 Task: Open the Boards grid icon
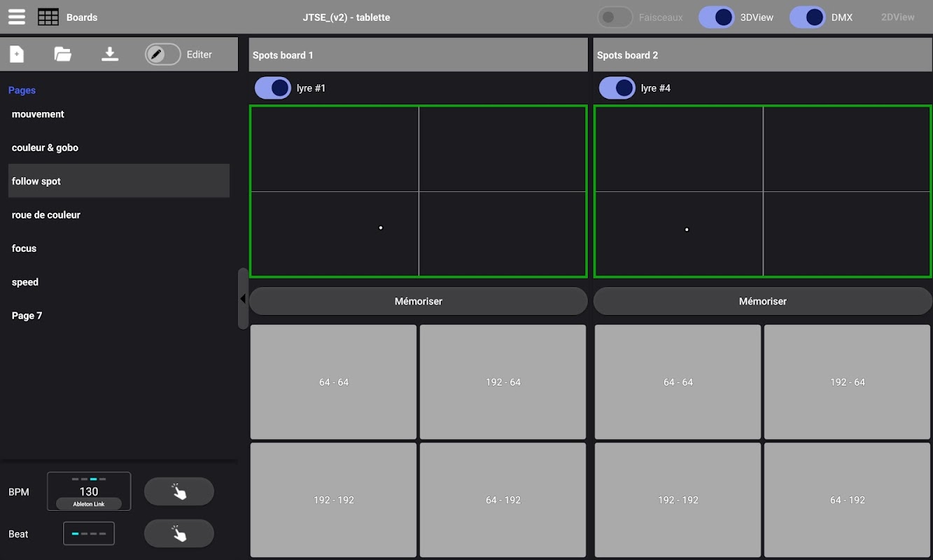[x=48, y=17]
